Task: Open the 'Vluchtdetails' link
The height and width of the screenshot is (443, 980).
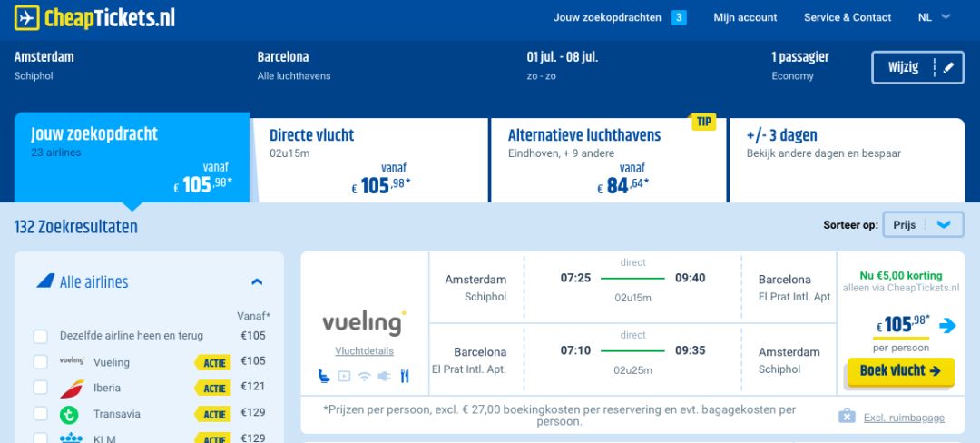Action: click(364, 351)
